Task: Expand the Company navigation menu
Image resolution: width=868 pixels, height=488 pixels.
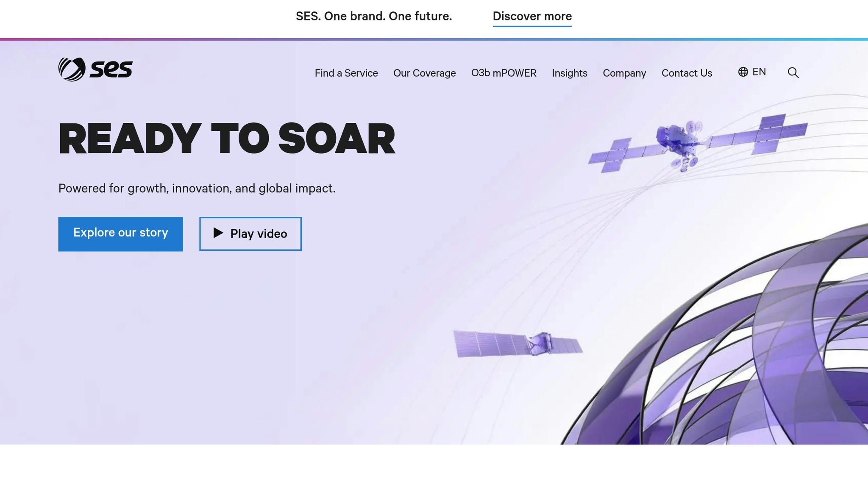Action: [x=624, y=73]
